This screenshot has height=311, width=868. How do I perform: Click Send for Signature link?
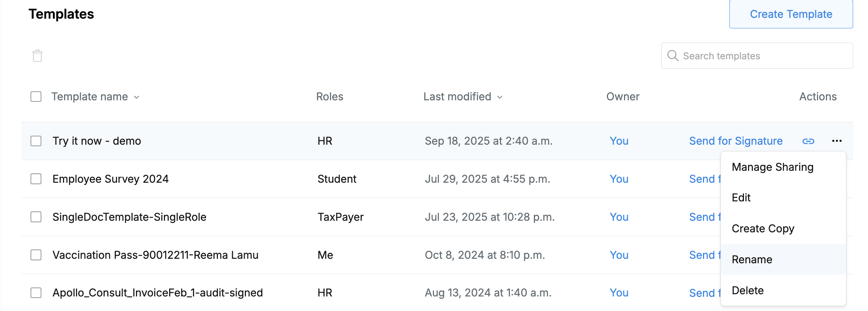coord(736,141)
